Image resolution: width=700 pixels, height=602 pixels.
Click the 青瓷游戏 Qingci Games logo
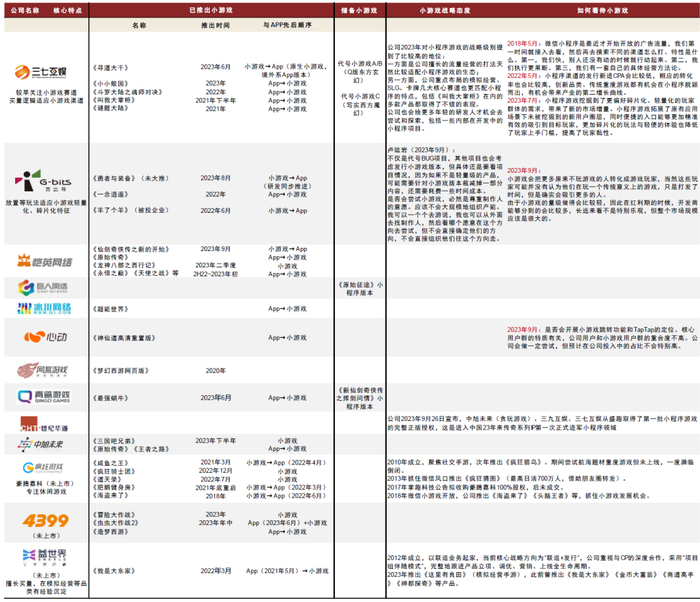pos(44,396)
